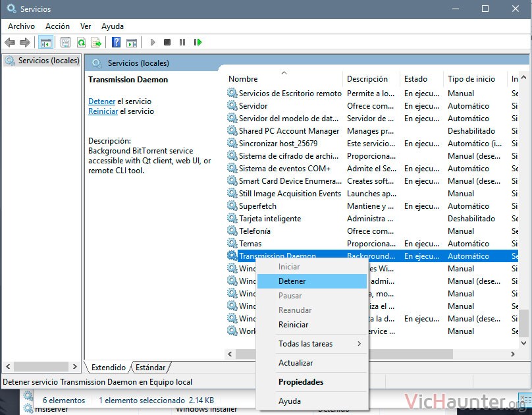Open Propiedades from the context menu
The image size is (532, 415).
pyautogui.click(x=312, y=382)
